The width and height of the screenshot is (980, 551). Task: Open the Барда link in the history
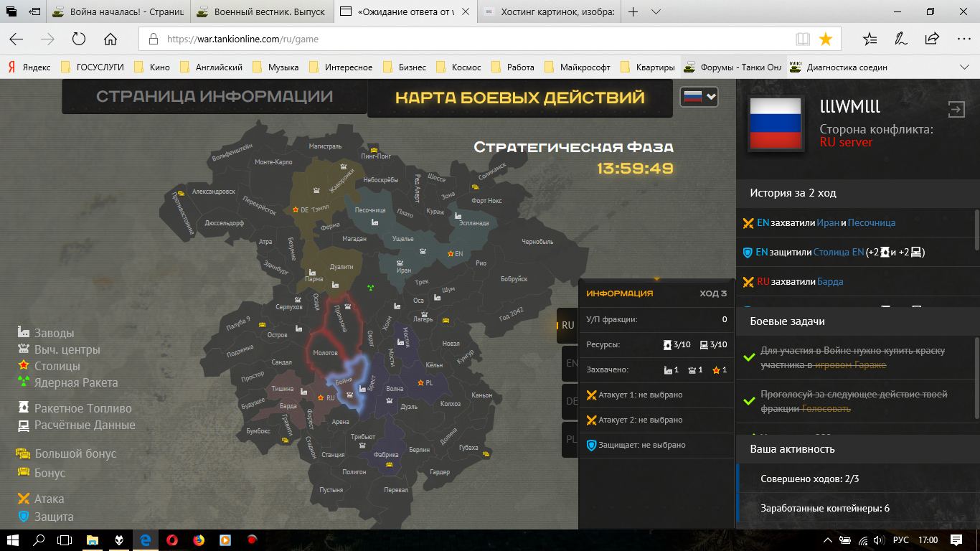coord(830,282)
